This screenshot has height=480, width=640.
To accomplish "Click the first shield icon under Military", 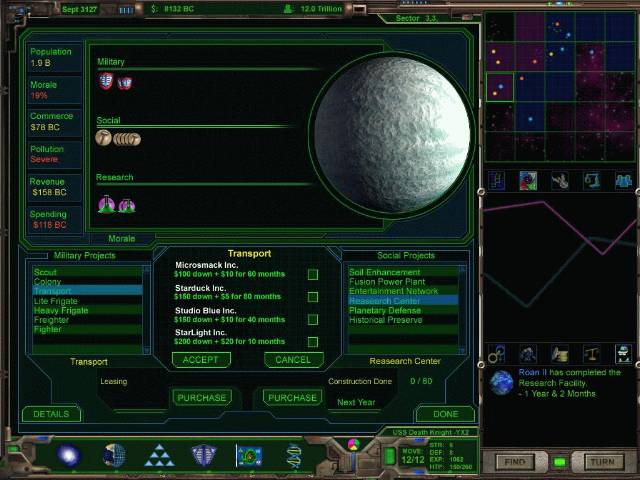I will coord(106,81).
